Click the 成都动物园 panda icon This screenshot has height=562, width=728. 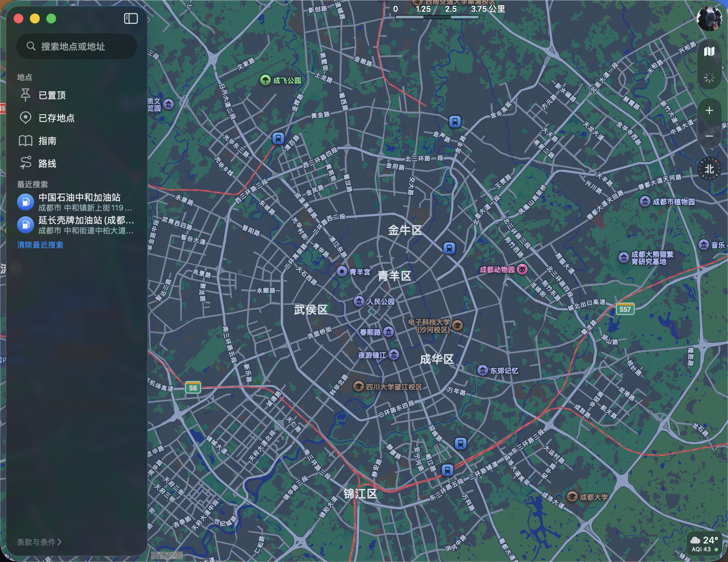coord(522,269)
